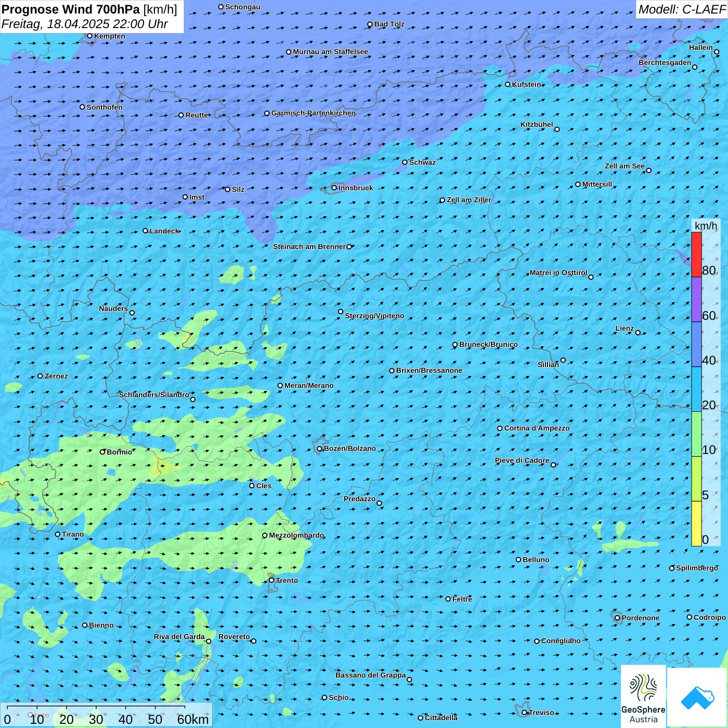Viewport: 728px width, 728px height.
Task: Click the title 'Prognose Wind 700hPa'
Action: [x=71, y=9]
